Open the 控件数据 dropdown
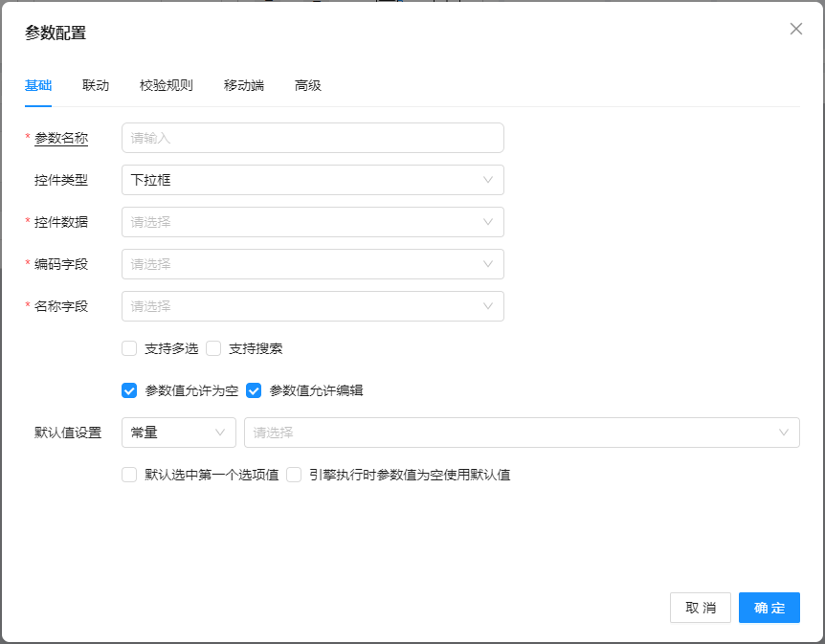Image resolution: width=825 pixels, height=644 pixels. pos(312,222)
